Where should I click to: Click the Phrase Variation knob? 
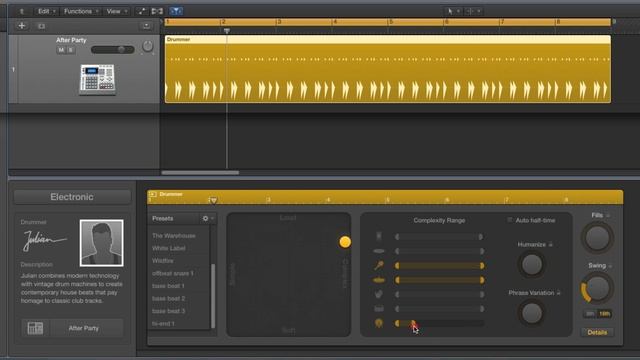pos(532,313)
